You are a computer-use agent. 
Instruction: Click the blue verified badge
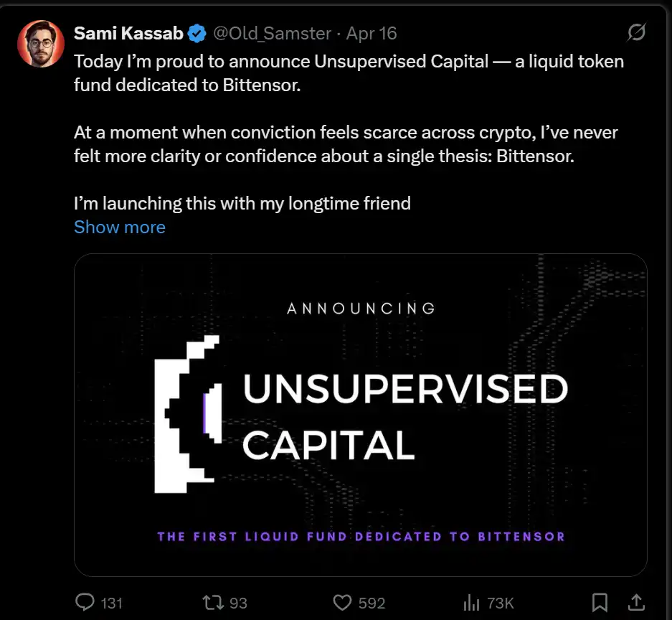click(x=197, y=34)
